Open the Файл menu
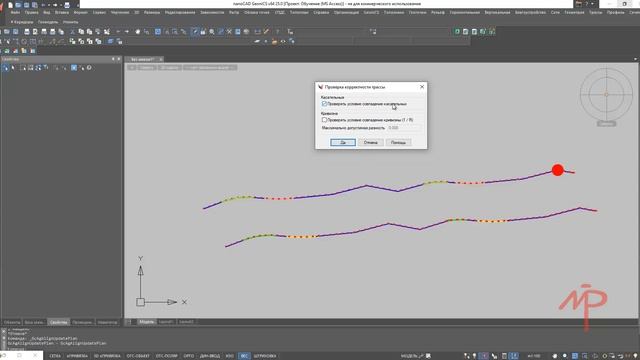This screenshot has height=360, width=640. [15, 13]
